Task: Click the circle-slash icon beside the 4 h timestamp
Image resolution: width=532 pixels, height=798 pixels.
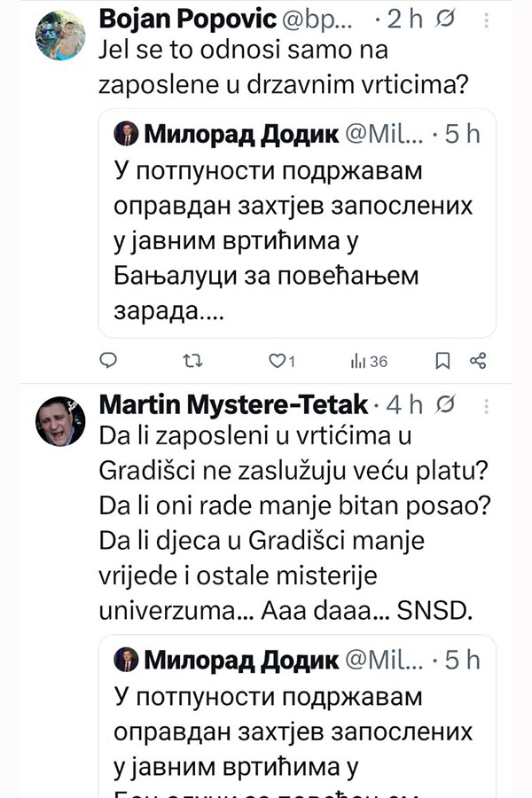Action: 447,404
